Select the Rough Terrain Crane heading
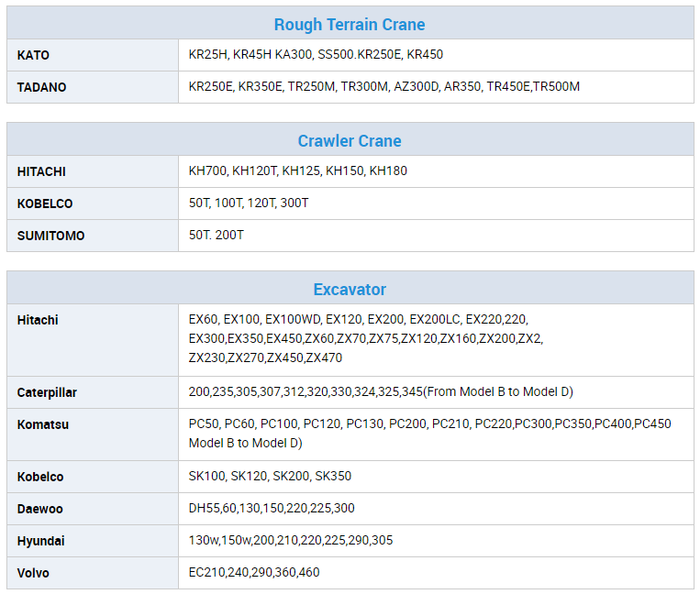Viewport: 700px width, 594px height. pos(350,25)
